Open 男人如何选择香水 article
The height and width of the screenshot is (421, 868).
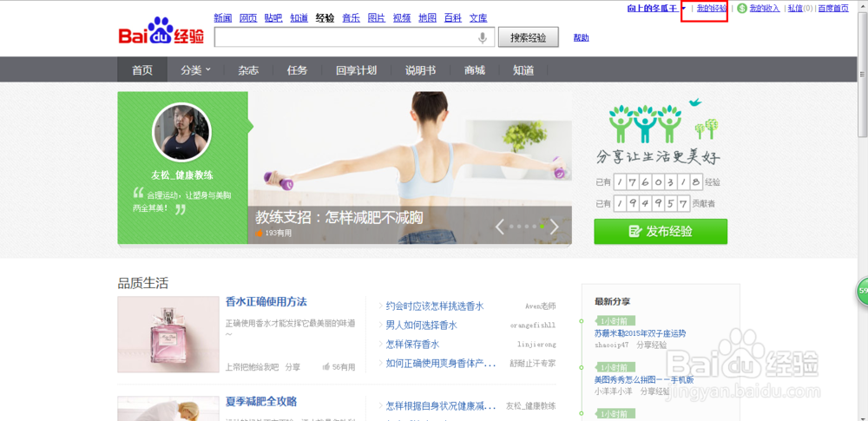point(421,326)
